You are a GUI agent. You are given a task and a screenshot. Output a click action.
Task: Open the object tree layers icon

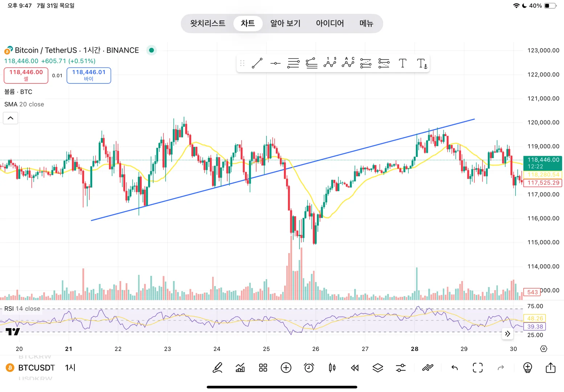(x=378, y=368)
